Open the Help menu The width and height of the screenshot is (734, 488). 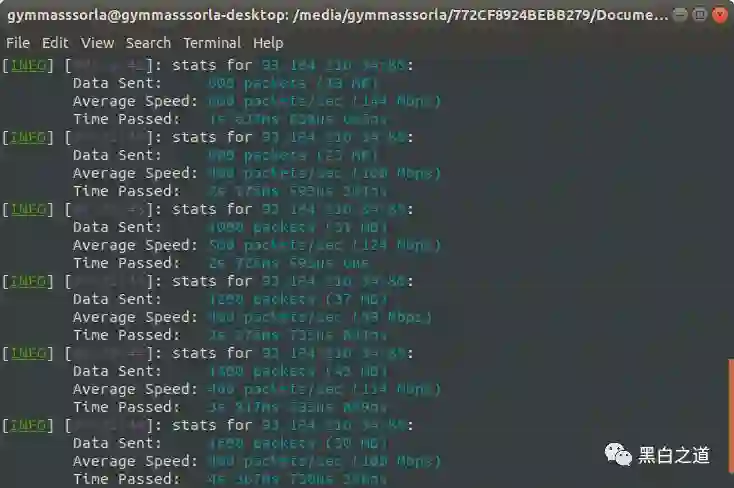(x=268, y=43)
